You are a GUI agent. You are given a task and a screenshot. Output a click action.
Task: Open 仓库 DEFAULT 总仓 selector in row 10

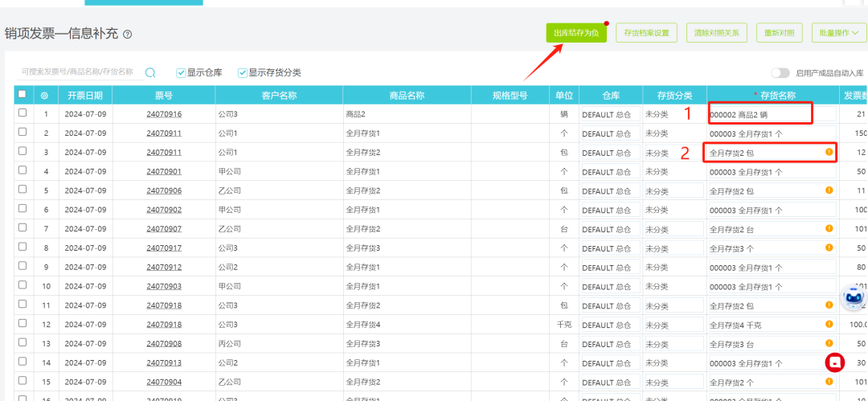pyautogui.click(x=611, y=287)
